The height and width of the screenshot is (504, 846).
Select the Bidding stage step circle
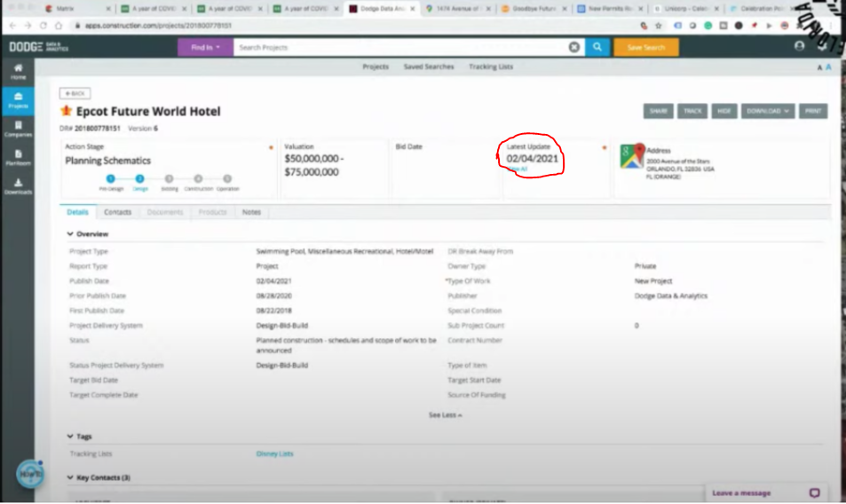pos(169,179)
